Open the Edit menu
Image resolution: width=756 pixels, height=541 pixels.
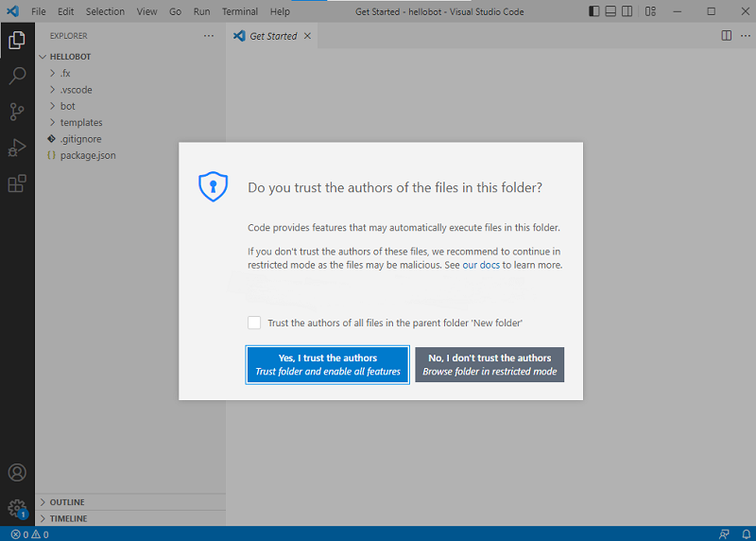coord(65,11)
